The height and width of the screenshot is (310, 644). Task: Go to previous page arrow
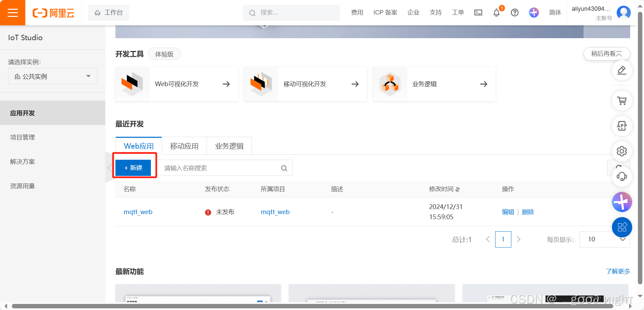click(x=488, y=239)
